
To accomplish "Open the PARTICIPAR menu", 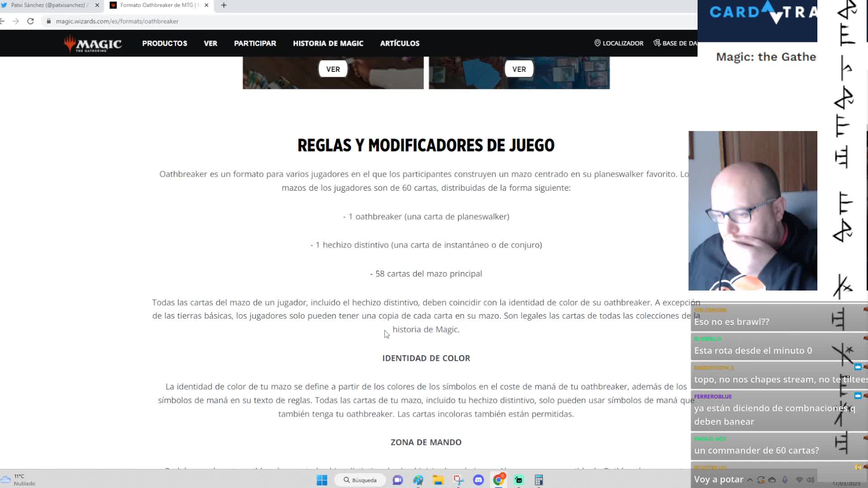I will coord(255,43).
